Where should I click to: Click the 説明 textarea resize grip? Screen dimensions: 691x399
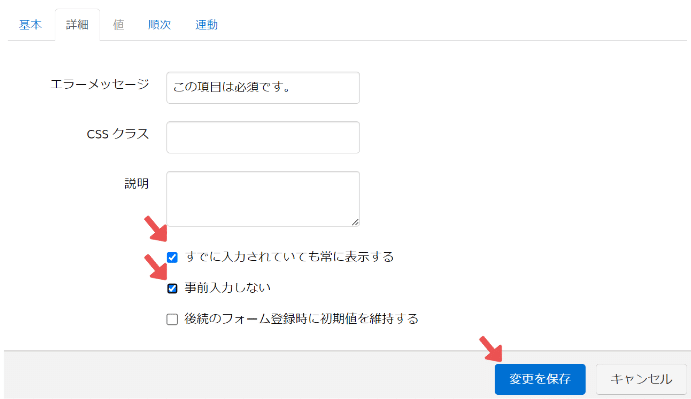pos(355,222)
